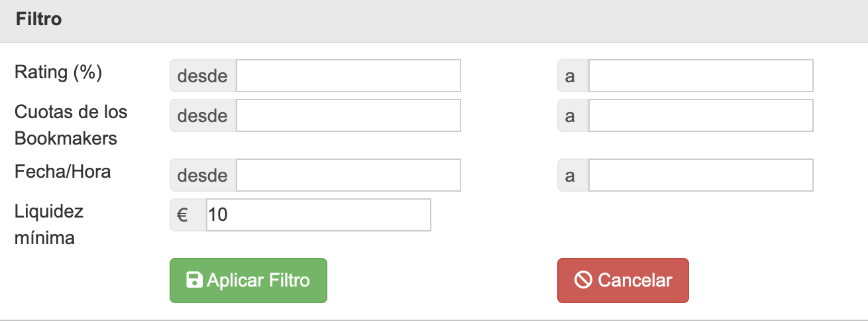The width and height of the screenshot is (868, 321).
Task: Click the ban icon on Cancelar
Action: coord(583,281)
